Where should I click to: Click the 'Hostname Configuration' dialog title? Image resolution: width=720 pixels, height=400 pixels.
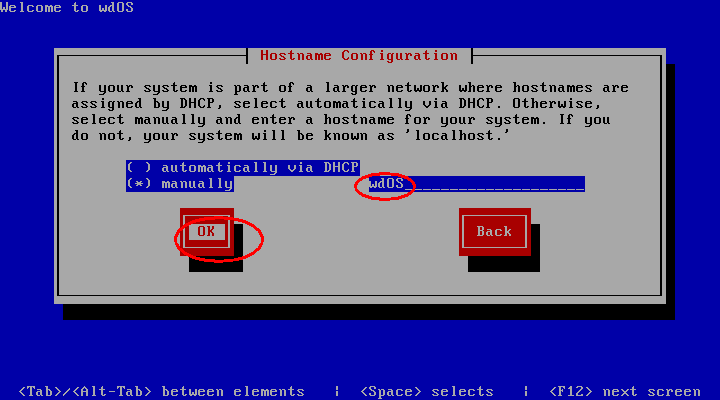tap(359, 56)
